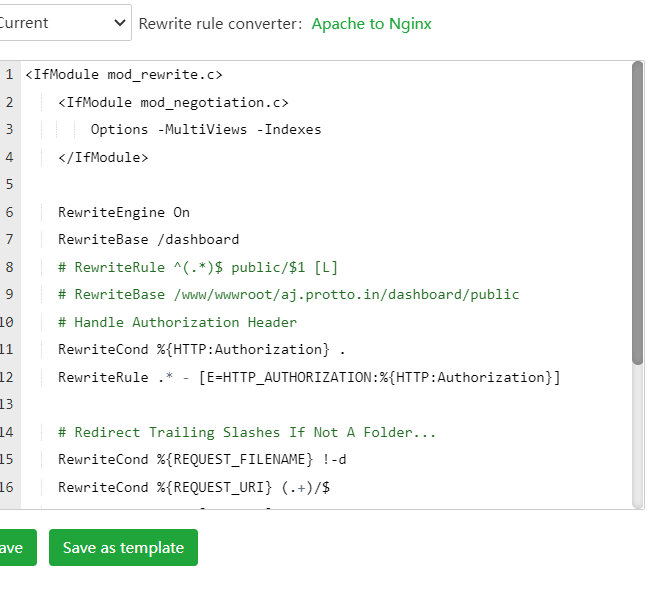
Task: Click the RewriteCond REQUEST_URI line
Action: (x=194, y=487)
